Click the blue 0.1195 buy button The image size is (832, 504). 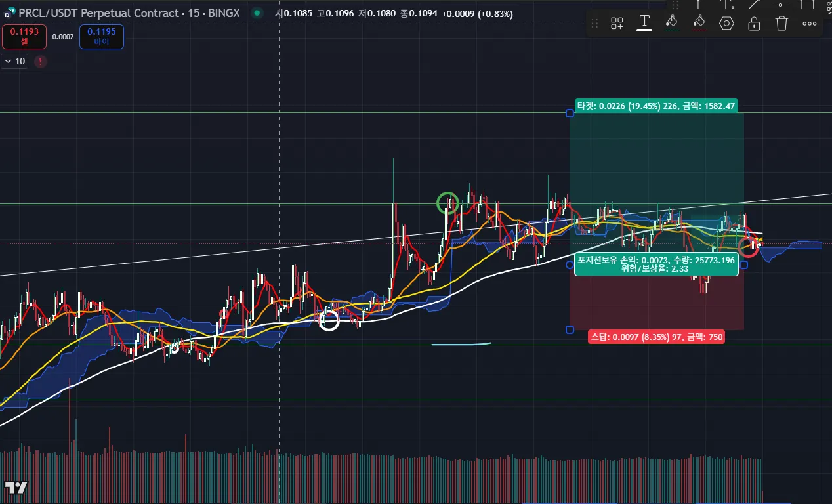102,36
